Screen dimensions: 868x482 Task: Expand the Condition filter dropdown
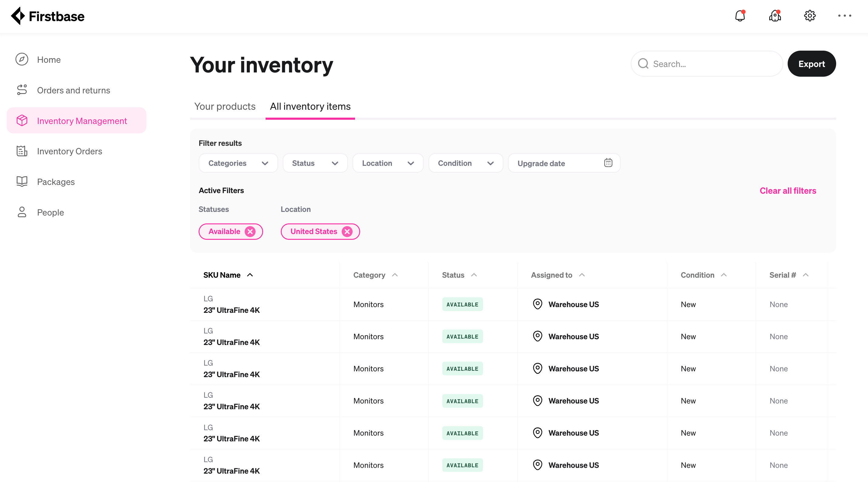pos(466,163)
